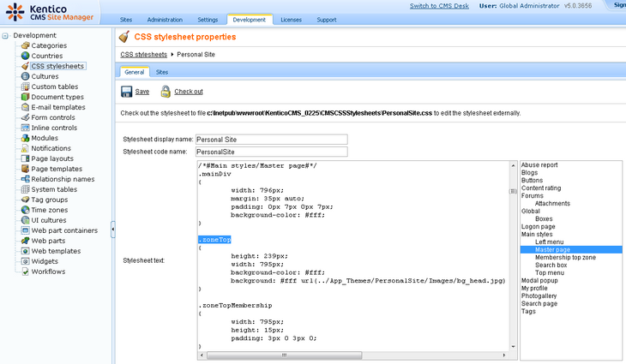
Task: Click the Check out padlock icon
Action: click(166, 92)
